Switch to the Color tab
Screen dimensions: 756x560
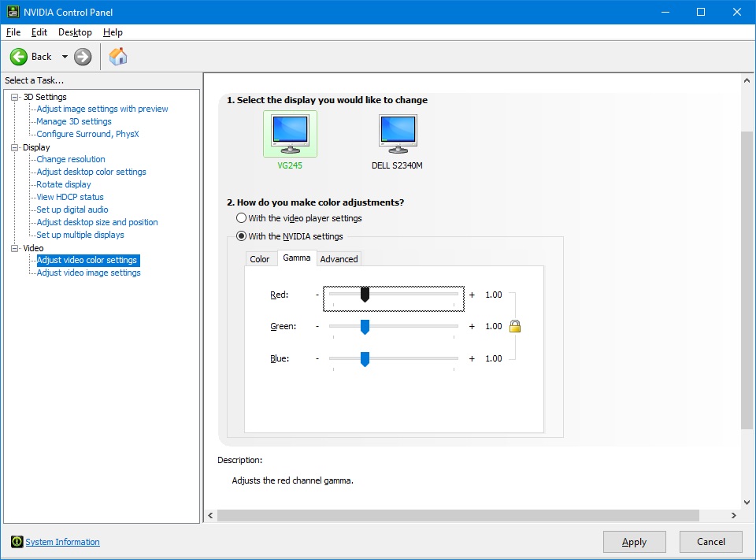pyautogui.click(x=259, y=259)
